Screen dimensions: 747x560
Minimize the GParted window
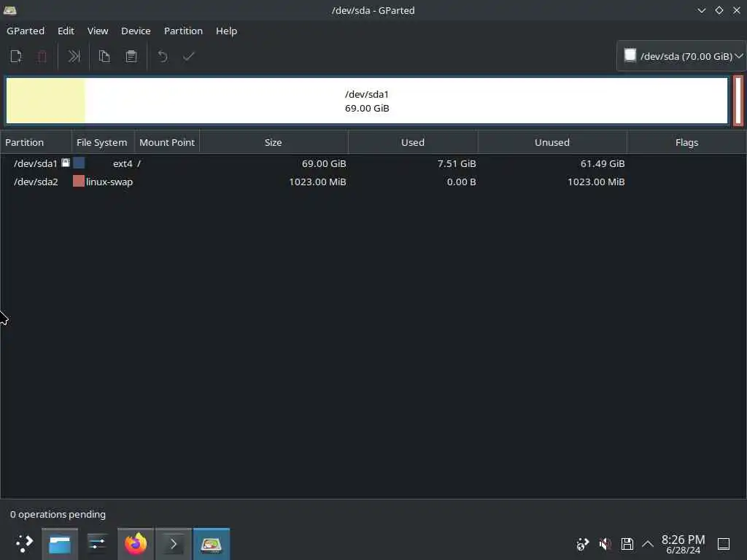click(701, 10)
